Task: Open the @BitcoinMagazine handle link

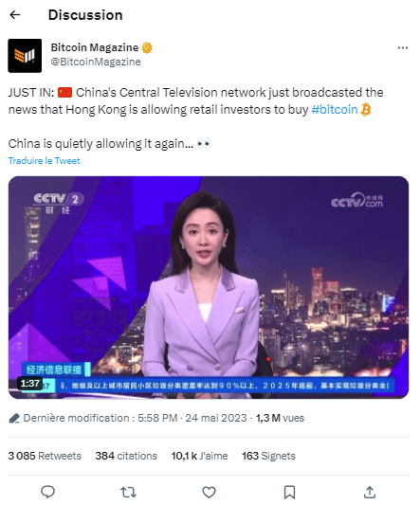Action: tap(96, 62)
